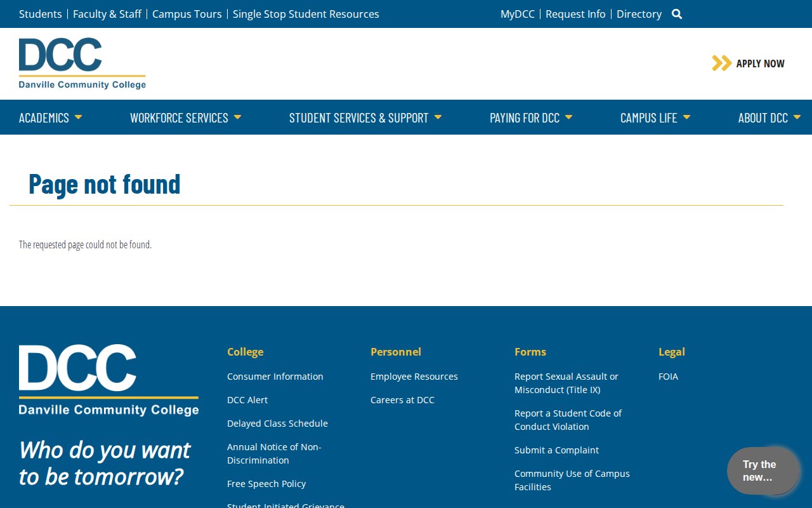Open the MyDCC portal link
Viewport: 812px width, 508px height.
(517, 14)
